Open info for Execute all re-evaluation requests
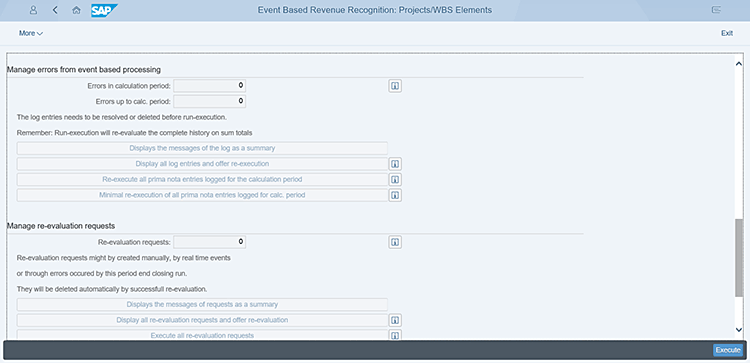750x363 pixels. click(395, 335)
